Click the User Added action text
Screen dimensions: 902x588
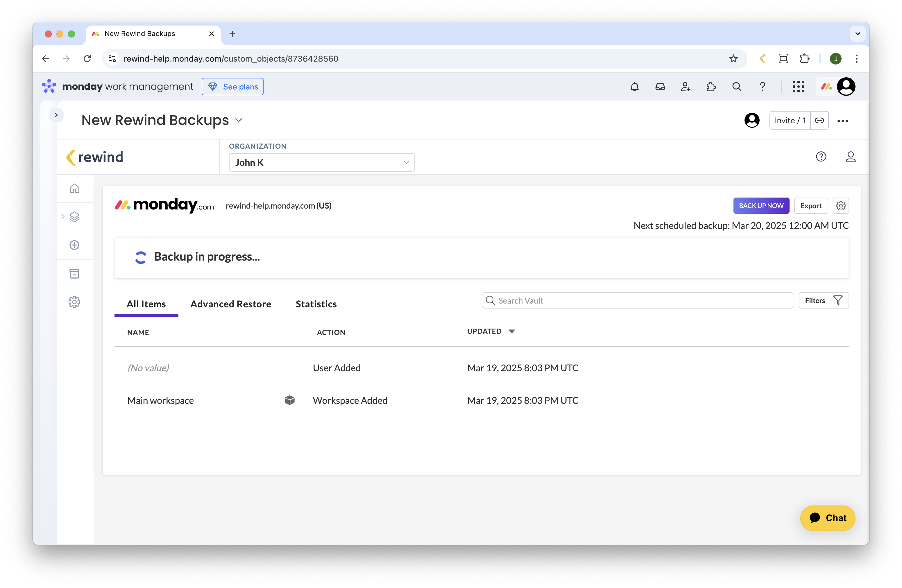tap(337, 368)
